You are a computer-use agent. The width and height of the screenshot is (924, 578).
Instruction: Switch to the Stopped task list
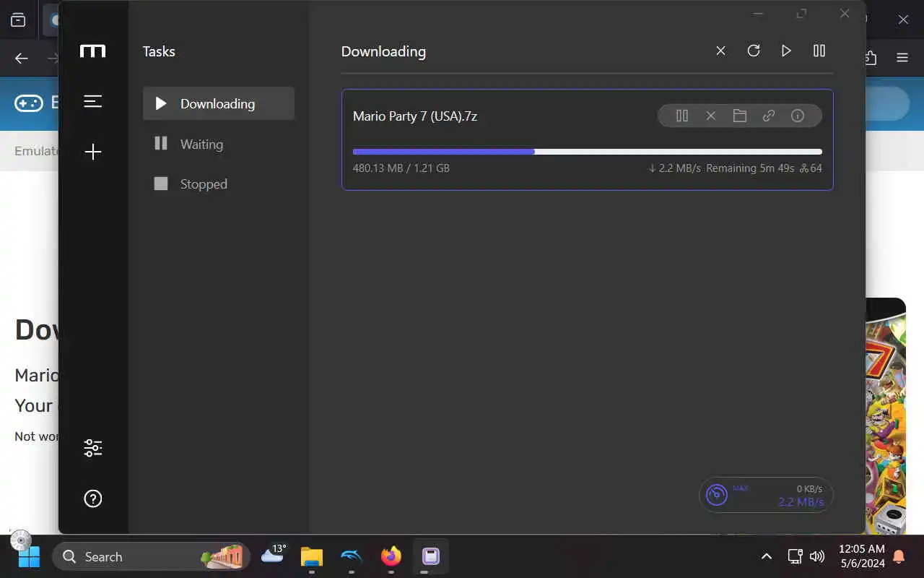pyautogui.click(x=219, y=184)
